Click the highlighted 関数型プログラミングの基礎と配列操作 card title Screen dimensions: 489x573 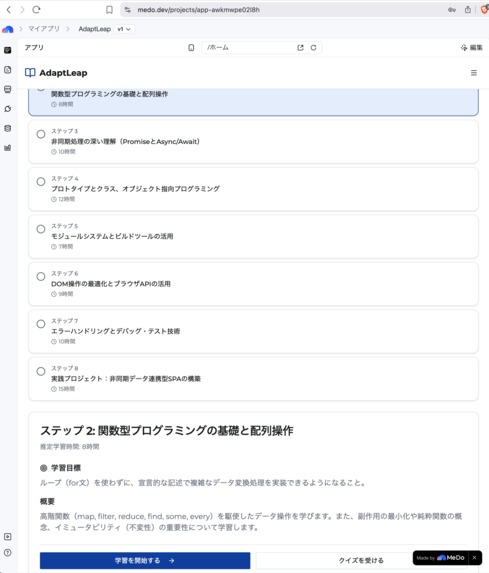point(109,94)
